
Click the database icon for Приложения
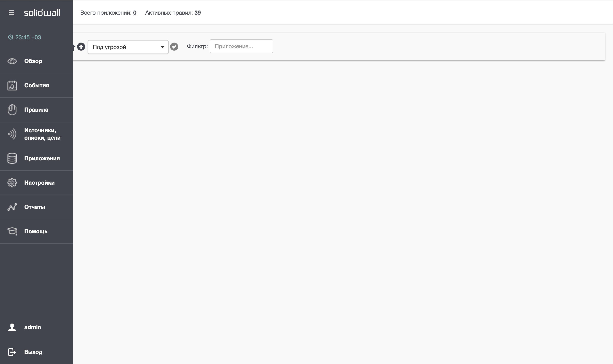click(12, 158)
